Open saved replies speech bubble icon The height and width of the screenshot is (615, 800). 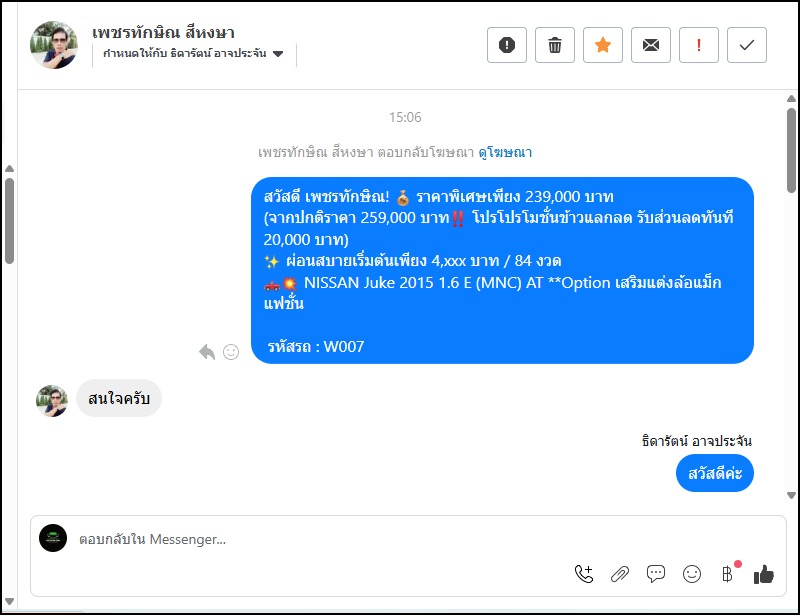pyautogui.click(x=656, y=574)
